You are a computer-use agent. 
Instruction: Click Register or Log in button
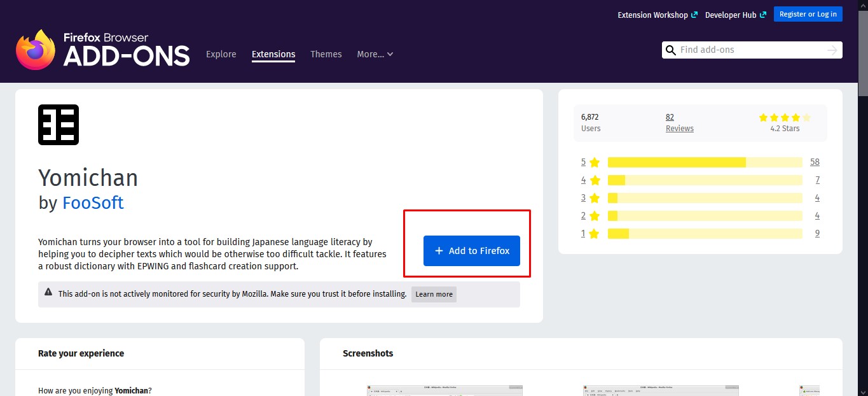(x=808, y=14)
